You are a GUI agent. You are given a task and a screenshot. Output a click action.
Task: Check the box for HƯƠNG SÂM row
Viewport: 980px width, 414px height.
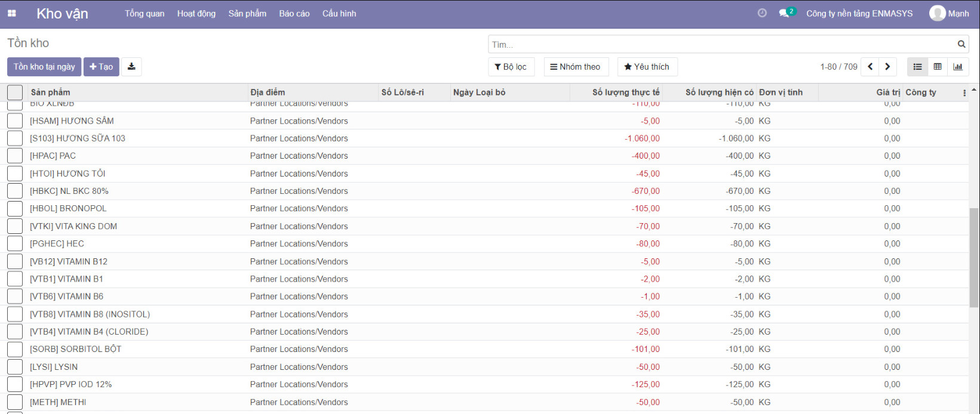(15, 121)
